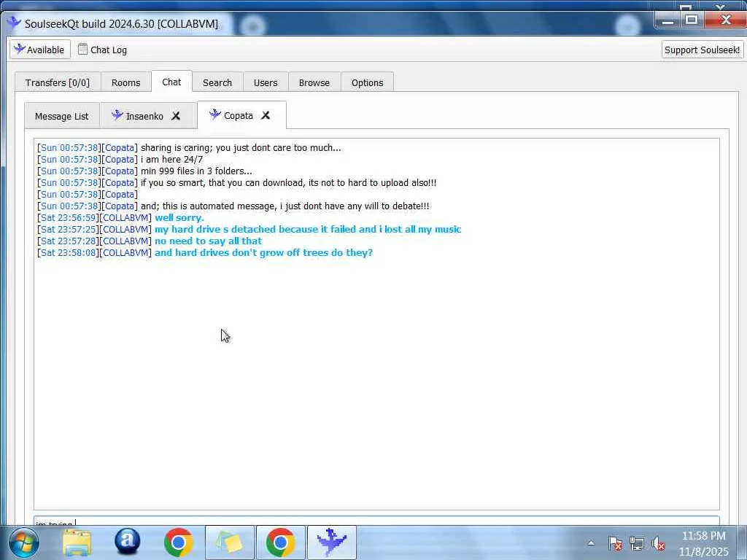The height and width of the screenshot is (560, 747).
Task: Open the blue 'a' app in taskbar
Action: pos(127,542)
